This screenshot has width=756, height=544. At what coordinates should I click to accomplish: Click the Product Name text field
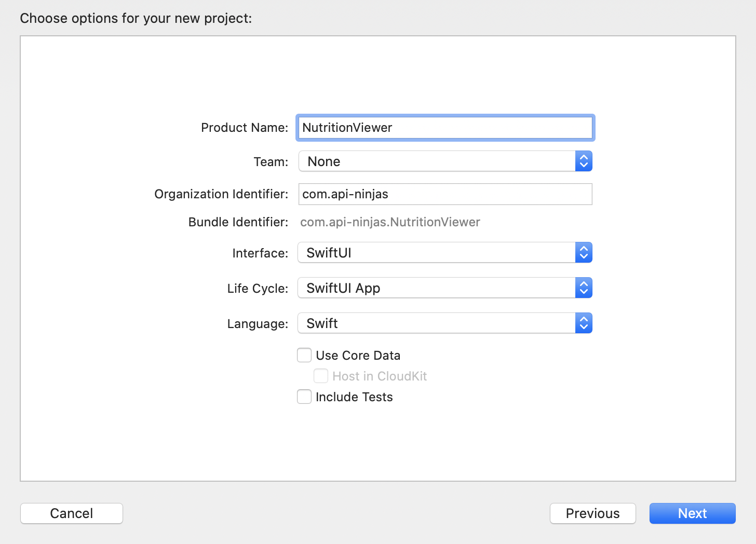pos(445,128)
